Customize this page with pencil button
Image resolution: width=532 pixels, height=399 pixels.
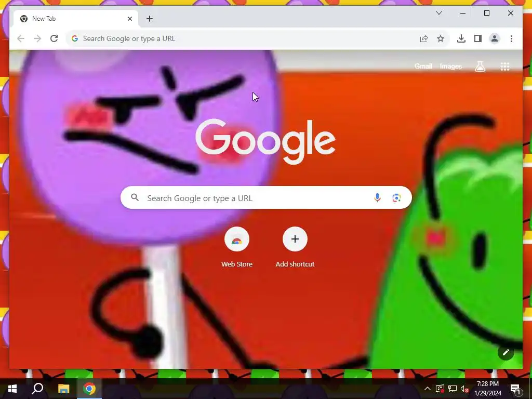[x=506, y=353]
